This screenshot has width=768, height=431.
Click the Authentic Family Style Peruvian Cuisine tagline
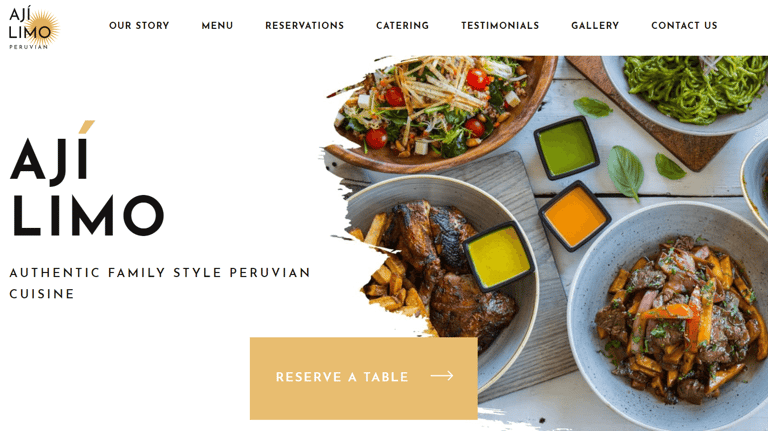160,283
